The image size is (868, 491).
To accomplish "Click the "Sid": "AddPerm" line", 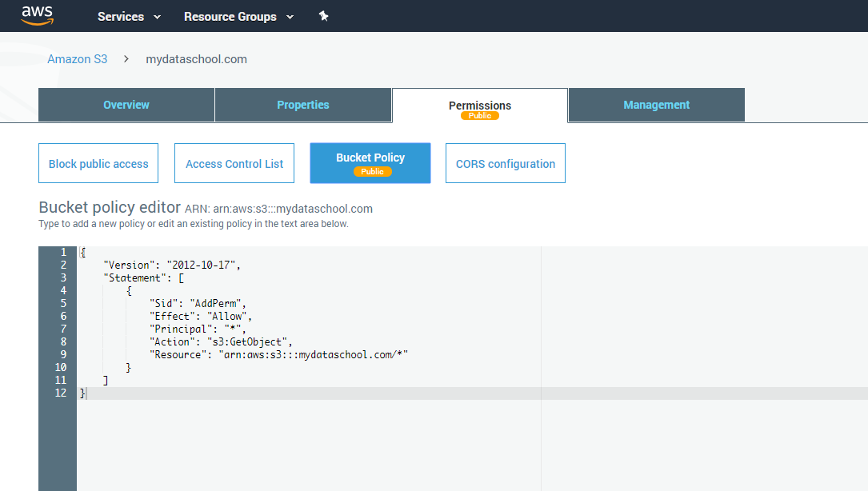I will (198, 303).
